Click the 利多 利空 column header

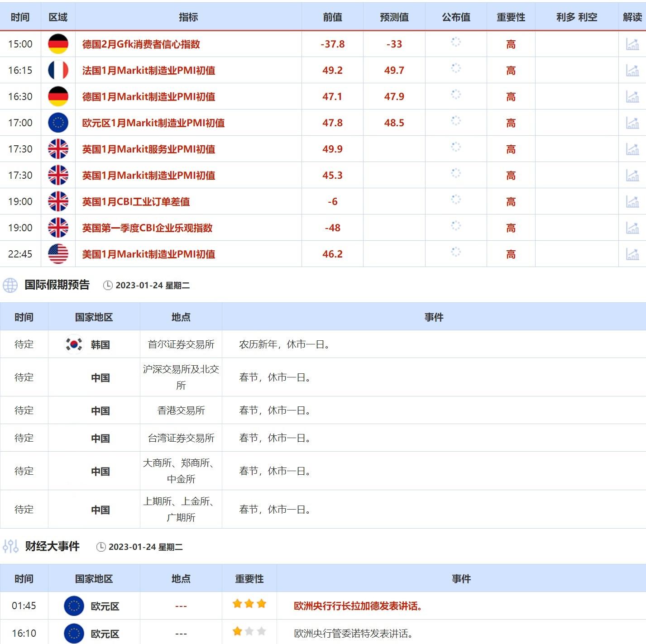point(576,17)
